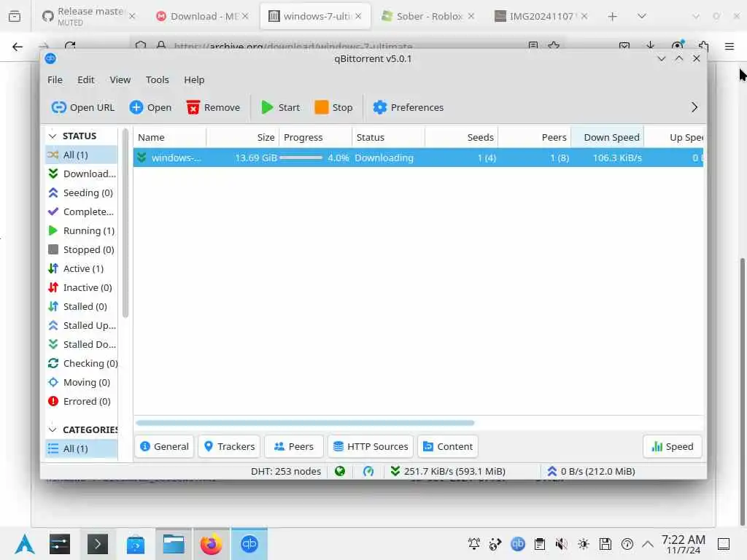Filter by Running (1)
This screenshot has width=747, height=560.
81,231
